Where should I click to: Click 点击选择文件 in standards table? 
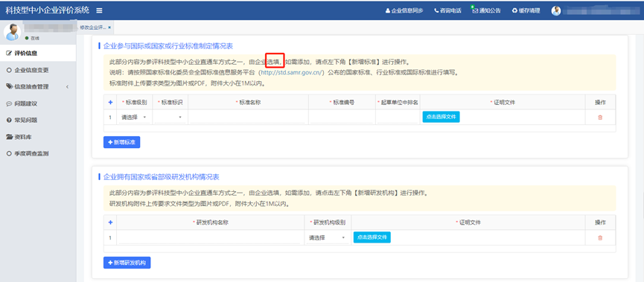pyautogui.click(x=441, y=117)
